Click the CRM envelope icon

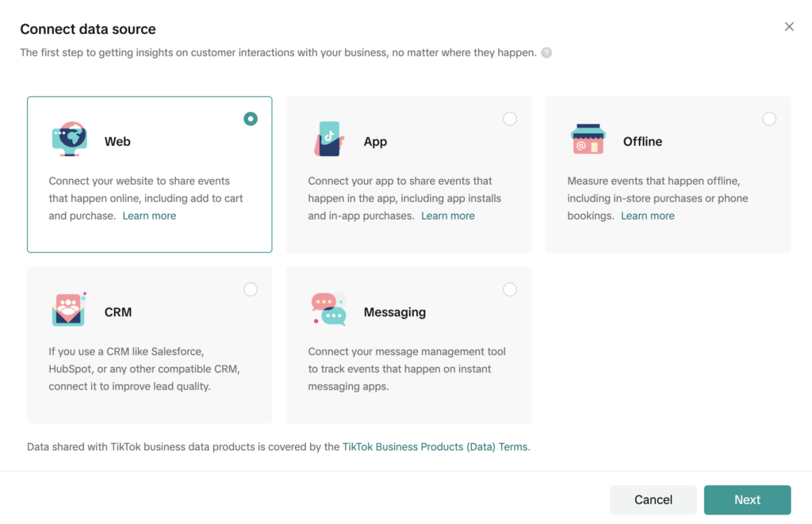69,309
